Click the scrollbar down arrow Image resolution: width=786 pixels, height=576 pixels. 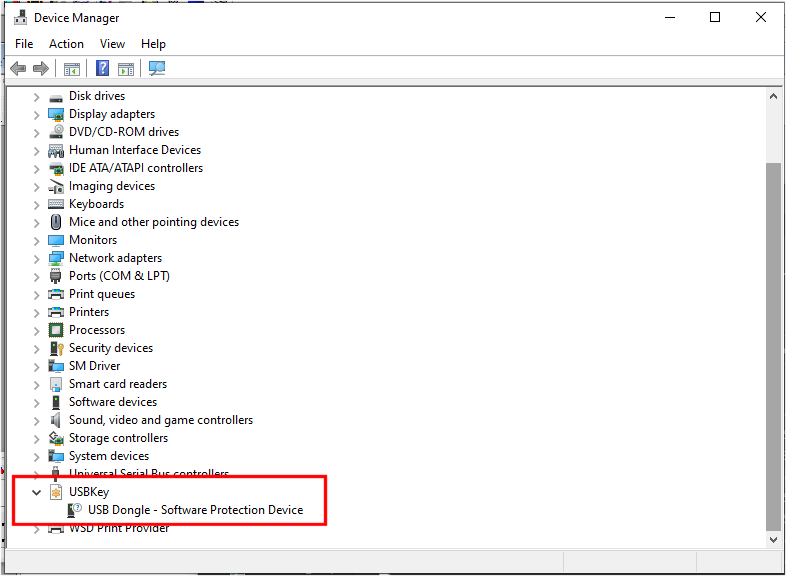[773, 539]
